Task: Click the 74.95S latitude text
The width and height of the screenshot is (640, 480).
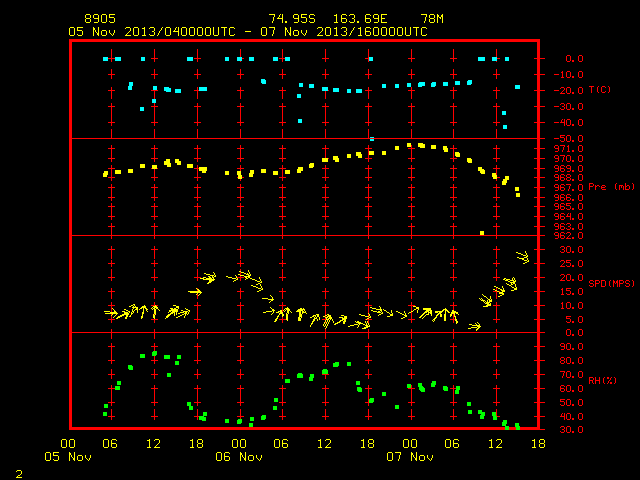Action: 292,19
